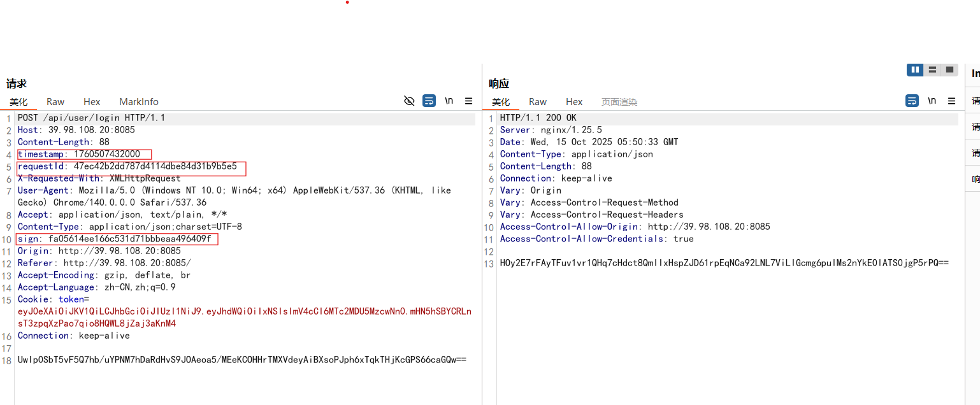Open the response panel hamburger options menu
The width and height of the screenshot is (980, 405).
pyautogui.click(x=951, y=101)
